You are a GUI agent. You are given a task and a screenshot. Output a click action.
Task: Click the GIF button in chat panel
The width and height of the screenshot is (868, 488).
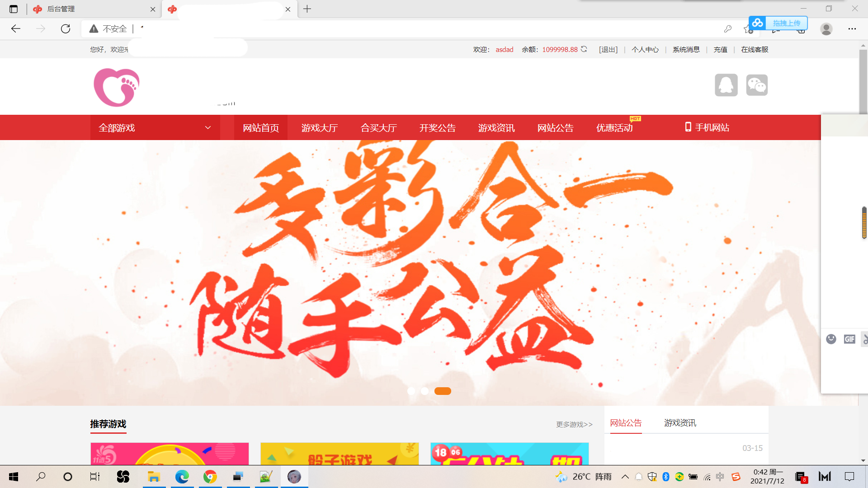tap(849, 339)
